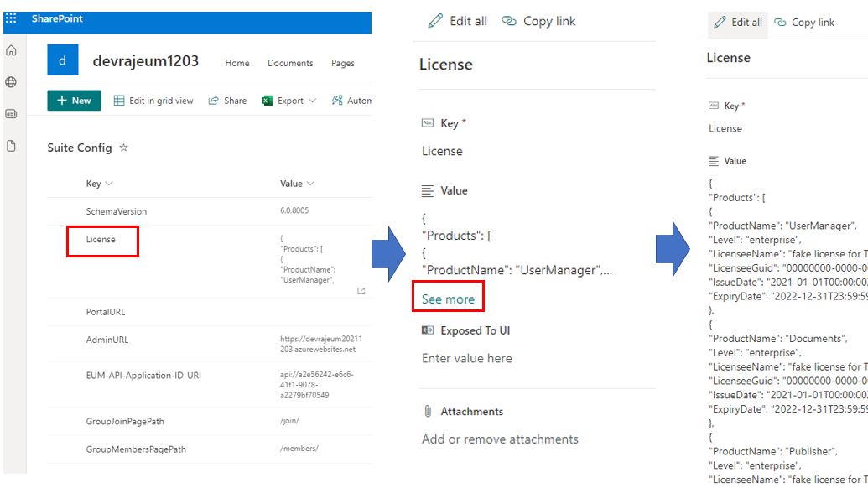
Task: Click the /join/ value cell
Action: (289, 420)
